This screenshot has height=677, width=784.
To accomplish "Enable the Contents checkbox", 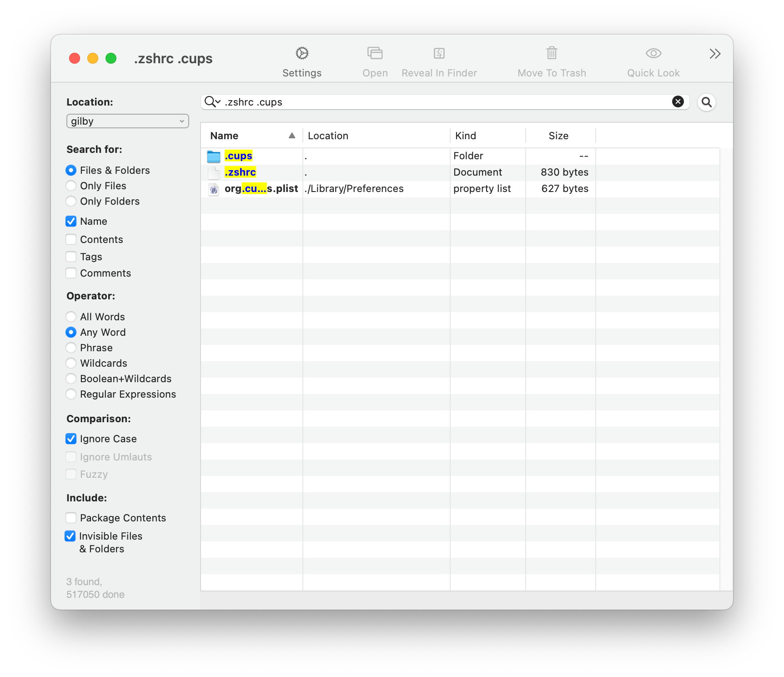I will [71, 239].
